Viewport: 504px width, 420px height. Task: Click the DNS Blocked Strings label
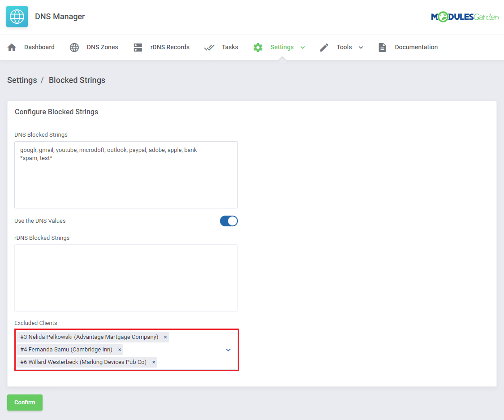[41, 135]
